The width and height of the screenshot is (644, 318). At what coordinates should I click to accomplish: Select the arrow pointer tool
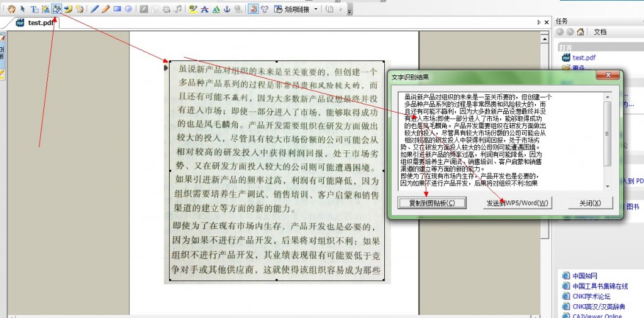tap(23, 9)
